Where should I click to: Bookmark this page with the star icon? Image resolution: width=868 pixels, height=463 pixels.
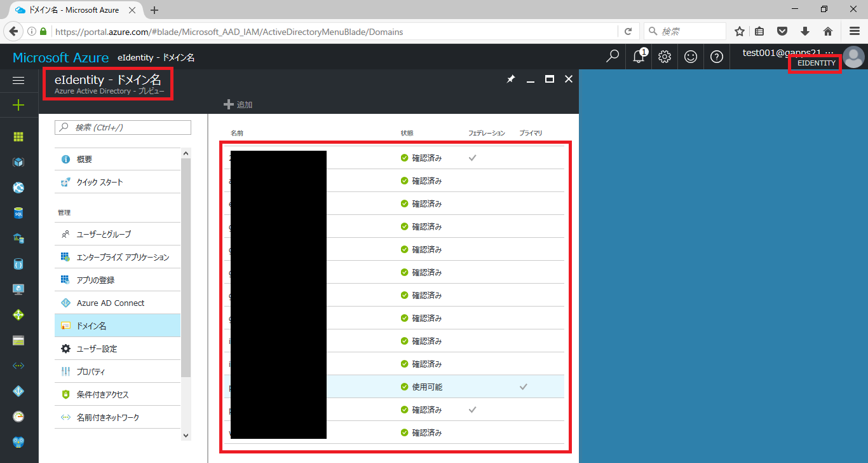click(x=740, y=31)
